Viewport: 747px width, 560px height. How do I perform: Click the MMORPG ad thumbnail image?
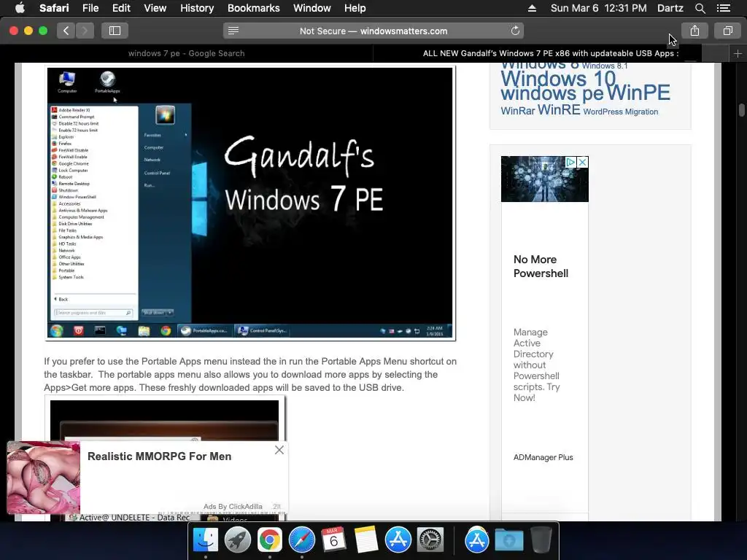(43, 478)
